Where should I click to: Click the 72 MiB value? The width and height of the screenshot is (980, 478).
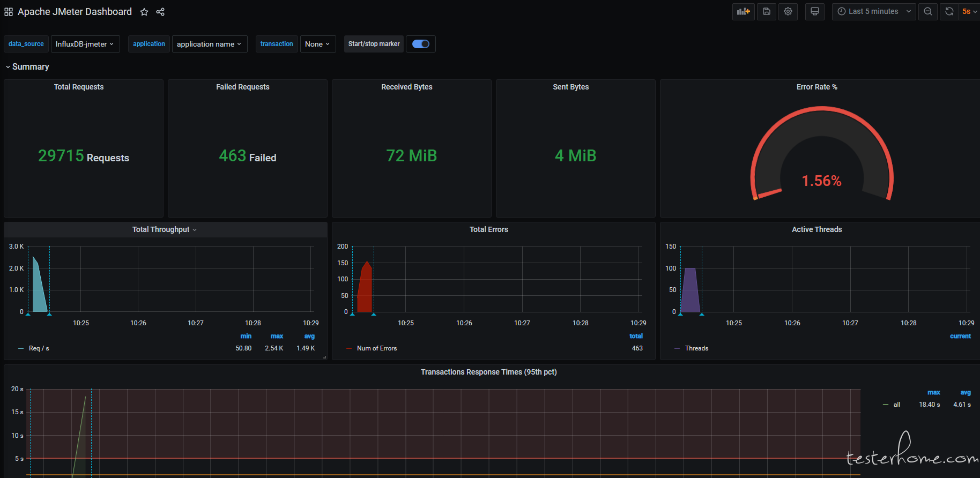pos(412,156)
